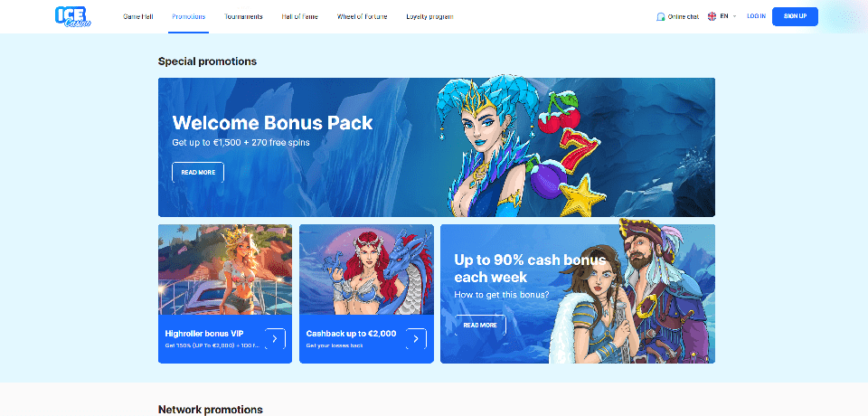Open the Cashback dragon thumbnail image
This screenshot has width=868, height=416.
click(366, 269)
